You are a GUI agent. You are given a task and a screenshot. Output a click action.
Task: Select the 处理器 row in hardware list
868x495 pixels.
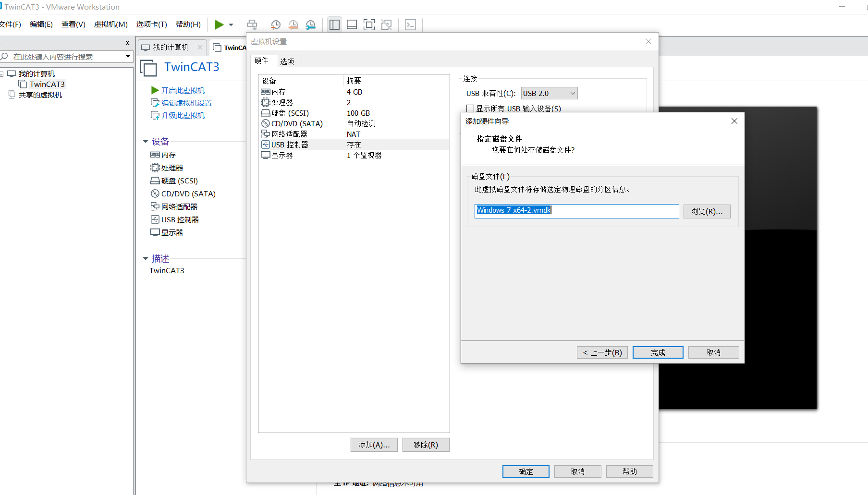pos(354,102)
